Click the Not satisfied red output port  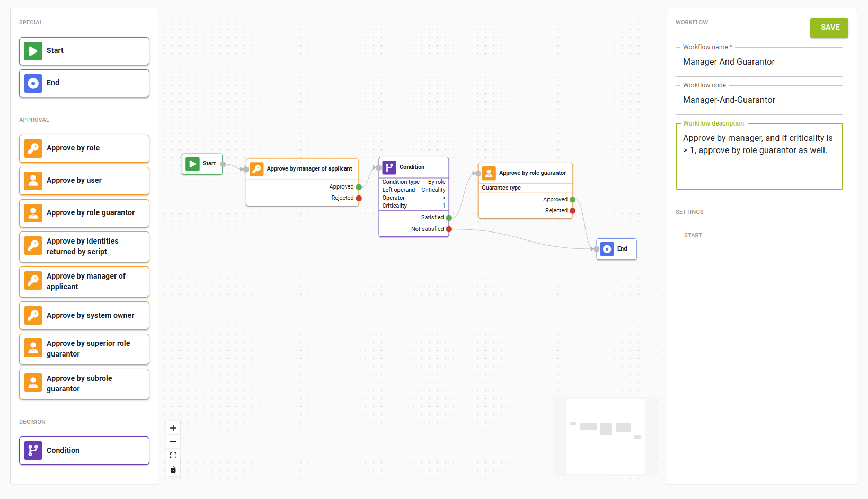pyautogui.click(x=449, y=229)
